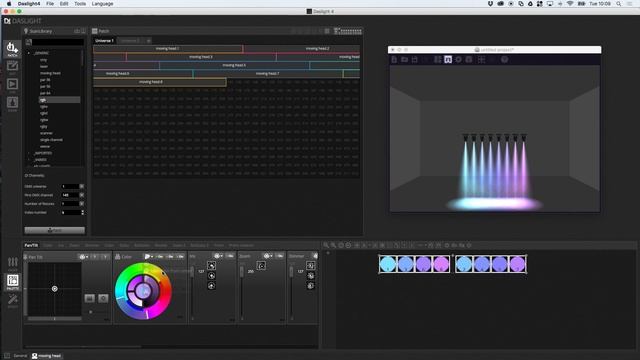Click the ScanLibrary search field
This screenshot has width=640, height=360.
pos(58,42)
